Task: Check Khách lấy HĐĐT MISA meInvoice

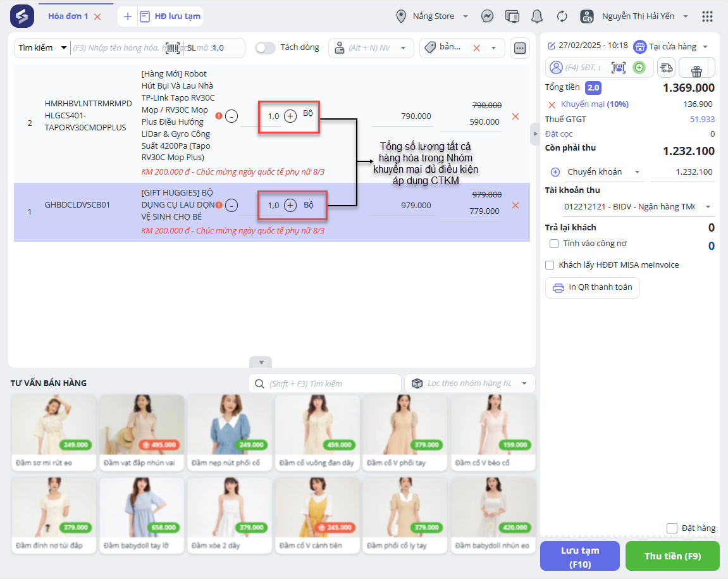Action: pos(550,265)
